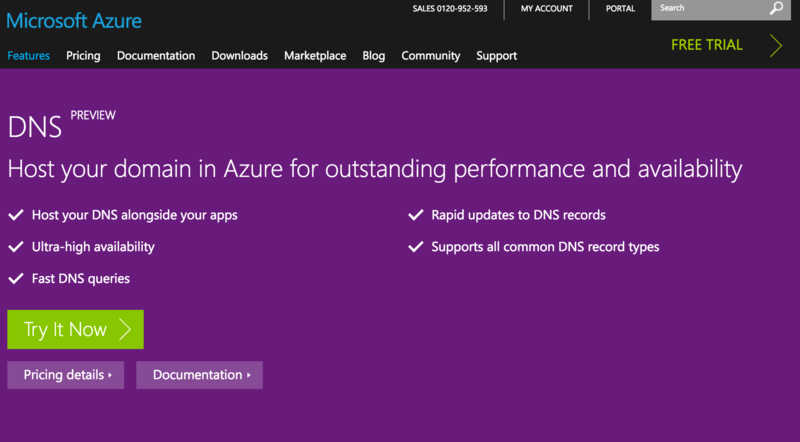
Task: Click 'Host your DNS alongside your apps'
Action: tap(135, 215)
